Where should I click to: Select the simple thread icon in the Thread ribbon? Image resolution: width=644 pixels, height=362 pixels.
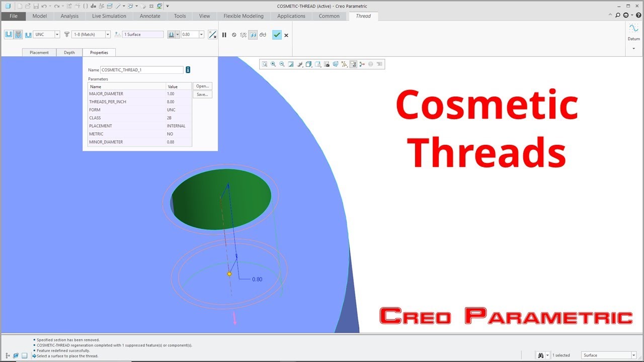(x=9, y=34)
